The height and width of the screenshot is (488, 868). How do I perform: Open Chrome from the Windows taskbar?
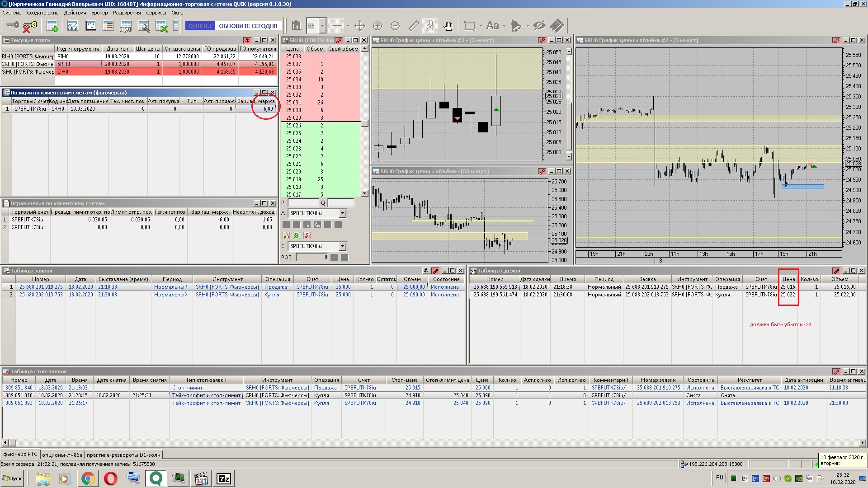tap(88, 479)
